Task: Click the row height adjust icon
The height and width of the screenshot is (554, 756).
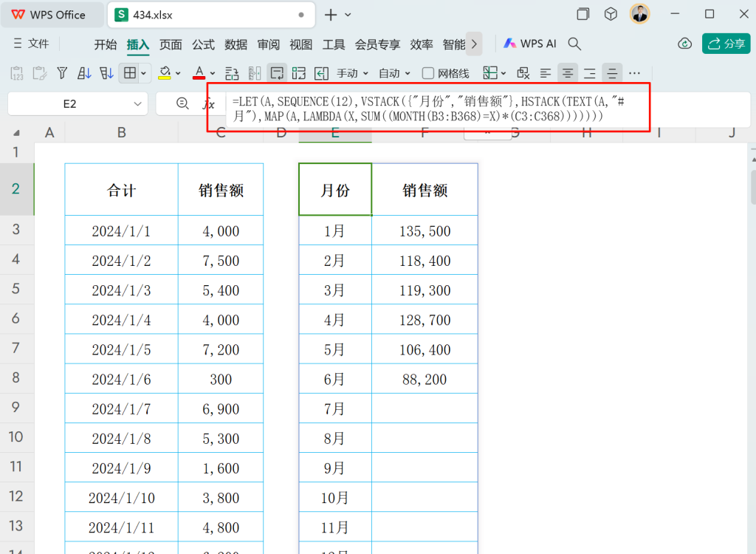Action: [232, 73]
